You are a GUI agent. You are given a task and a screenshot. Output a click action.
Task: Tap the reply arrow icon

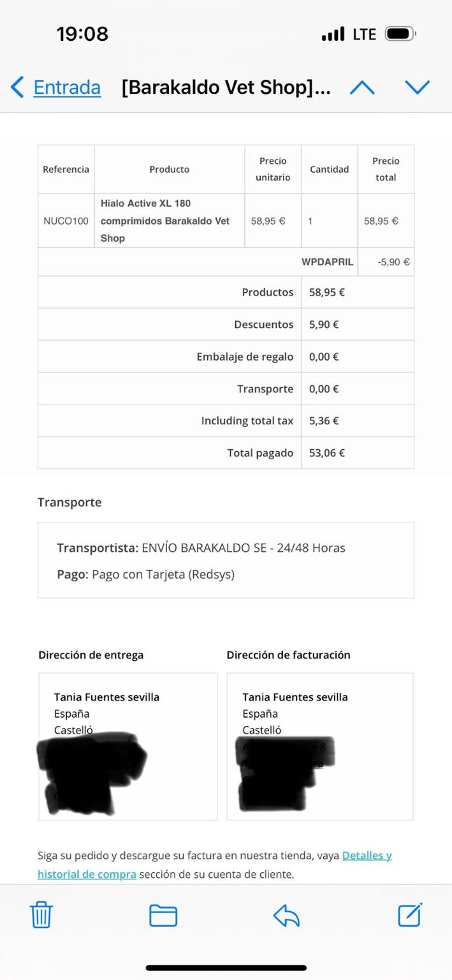click(x=286, y=916)
